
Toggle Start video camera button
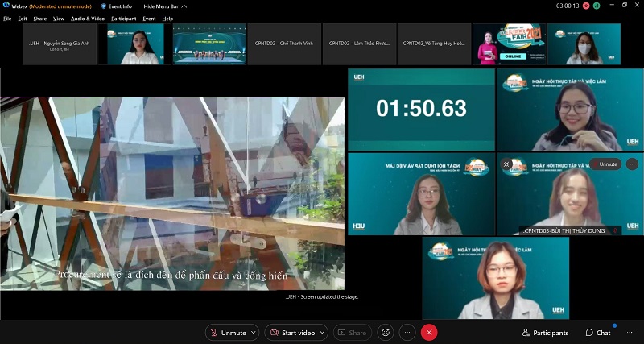pos(291,333)
